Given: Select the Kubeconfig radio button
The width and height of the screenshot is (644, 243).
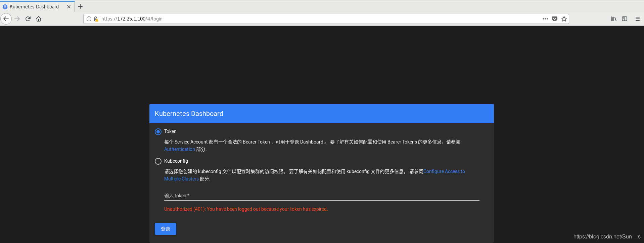Looking at the screenshot, I should coord(158,161).
